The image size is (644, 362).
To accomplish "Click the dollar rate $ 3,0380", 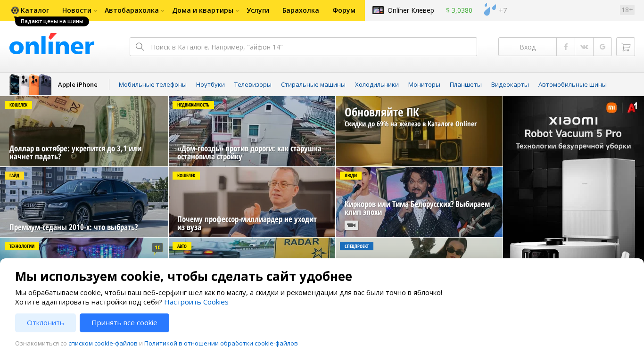I will (x=459, y=10).
